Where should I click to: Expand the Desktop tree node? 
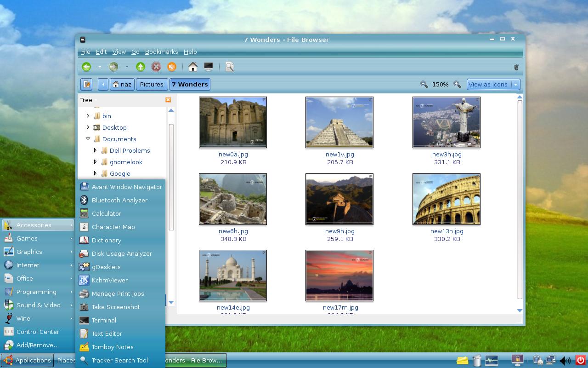[88, 127]
